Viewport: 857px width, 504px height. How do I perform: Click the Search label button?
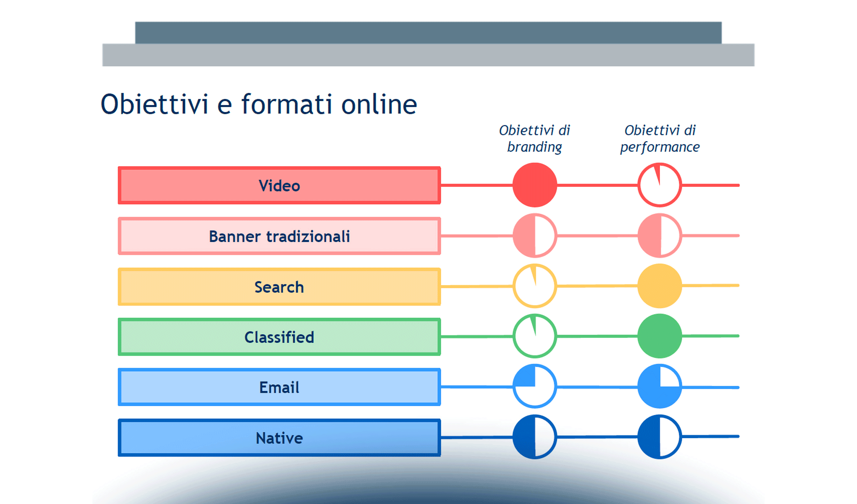[279, 286]
